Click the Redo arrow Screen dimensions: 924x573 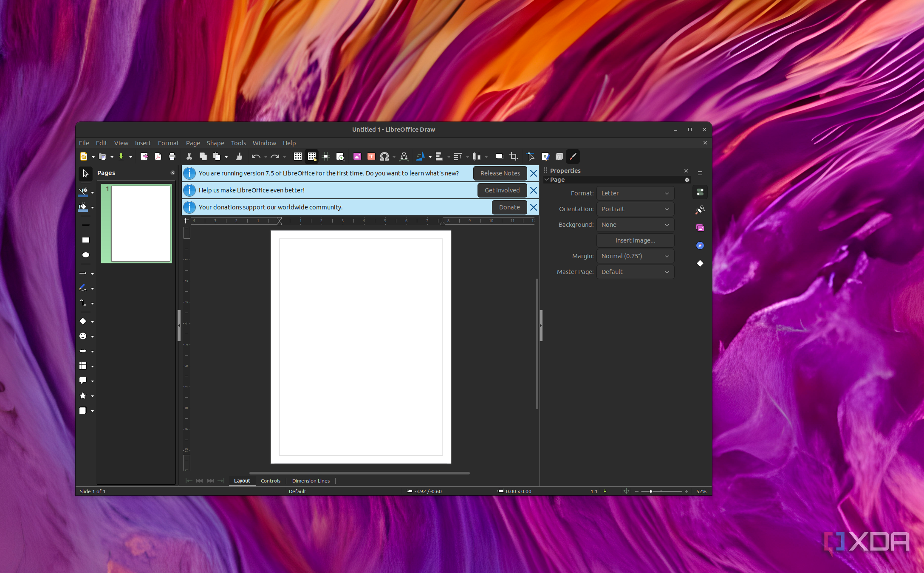click(275, 157)
